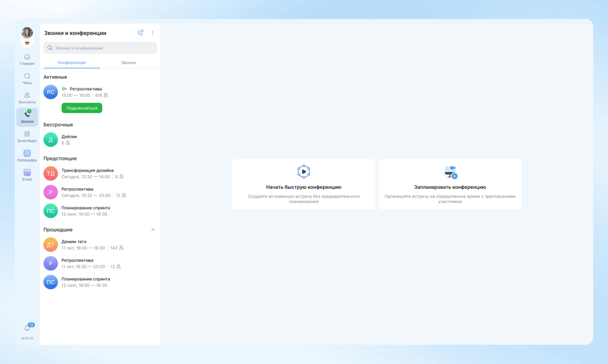Image resolution: width=608 pixels, height=364 pixels.
Task: Collapse the Прошедшие section chevron
Action: click(153, 229)
